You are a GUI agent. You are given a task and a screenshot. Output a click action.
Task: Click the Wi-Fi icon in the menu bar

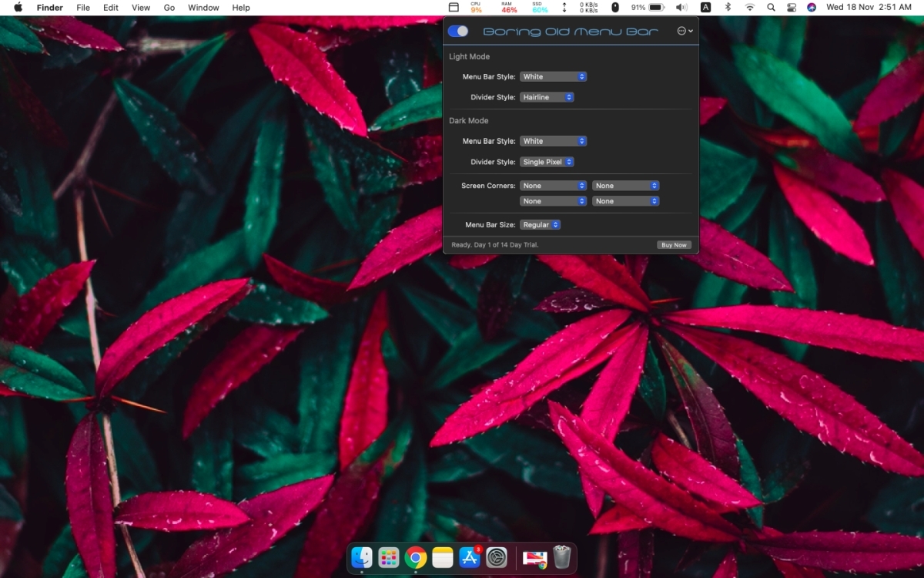click(x=751, y=7)
